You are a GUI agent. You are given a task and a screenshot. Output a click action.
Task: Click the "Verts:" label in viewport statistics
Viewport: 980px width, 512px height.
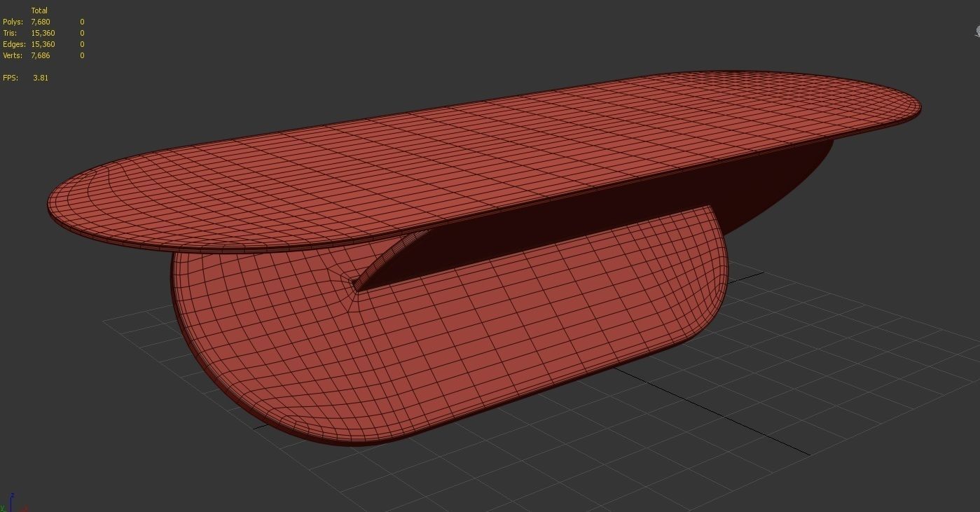pos(13,55)
